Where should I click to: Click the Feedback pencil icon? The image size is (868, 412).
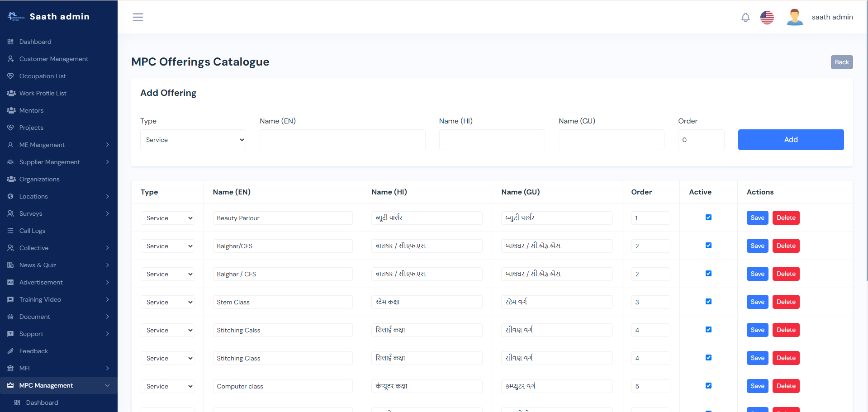(10, 351)
